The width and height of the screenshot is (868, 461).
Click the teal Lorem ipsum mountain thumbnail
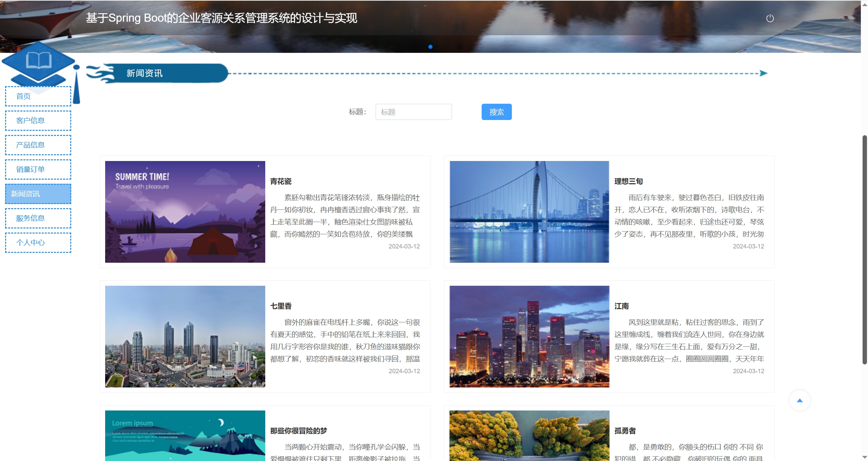tap(185, 436)
